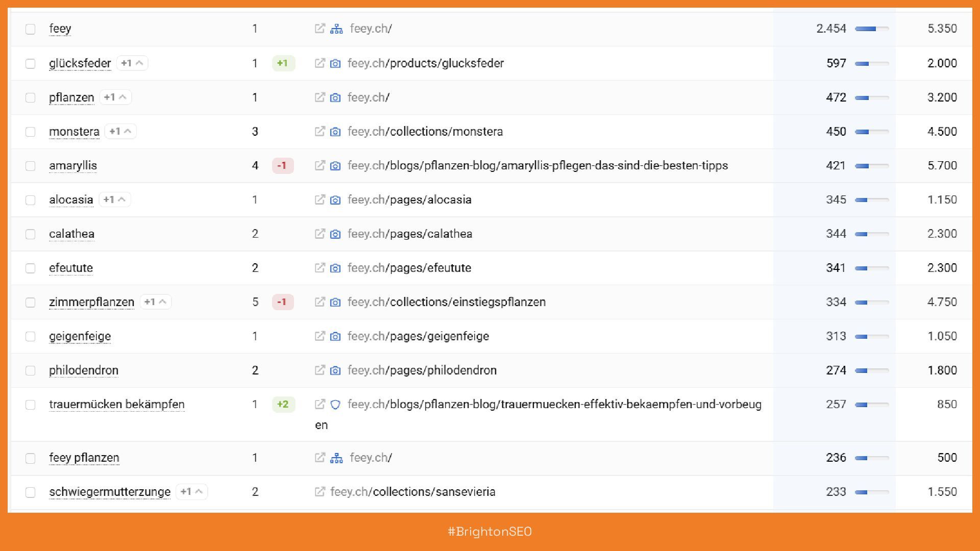This screenshot has width=980, height=551.
Task: Open external link icon in the schwiegermutterzunge row
Action: pos(320,492)
